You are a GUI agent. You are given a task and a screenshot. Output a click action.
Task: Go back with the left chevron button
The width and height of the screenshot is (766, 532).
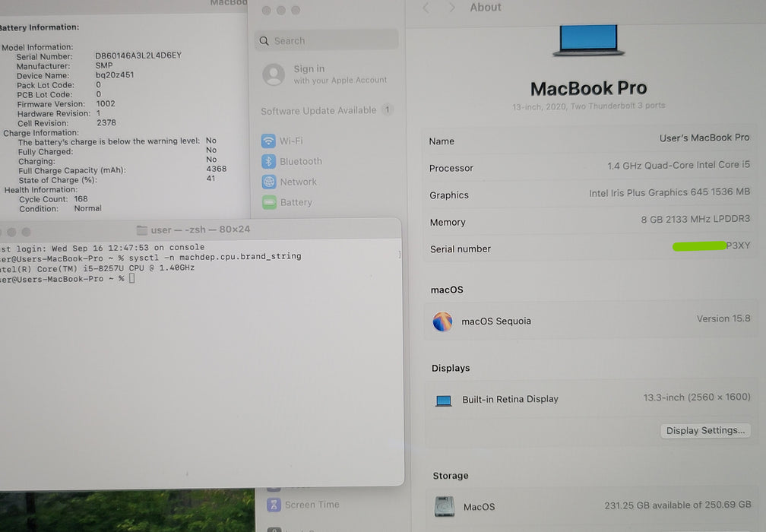pos(426,8)
